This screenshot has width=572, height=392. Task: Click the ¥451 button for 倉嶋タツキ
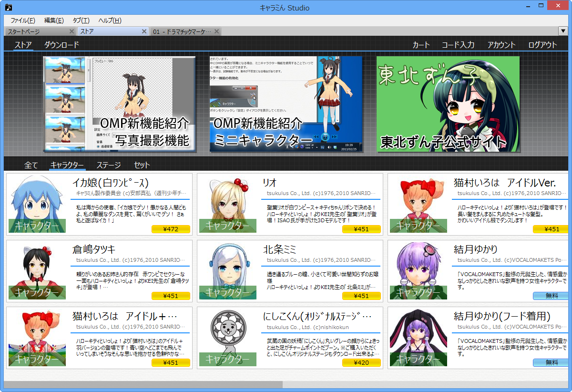point(171,296)
